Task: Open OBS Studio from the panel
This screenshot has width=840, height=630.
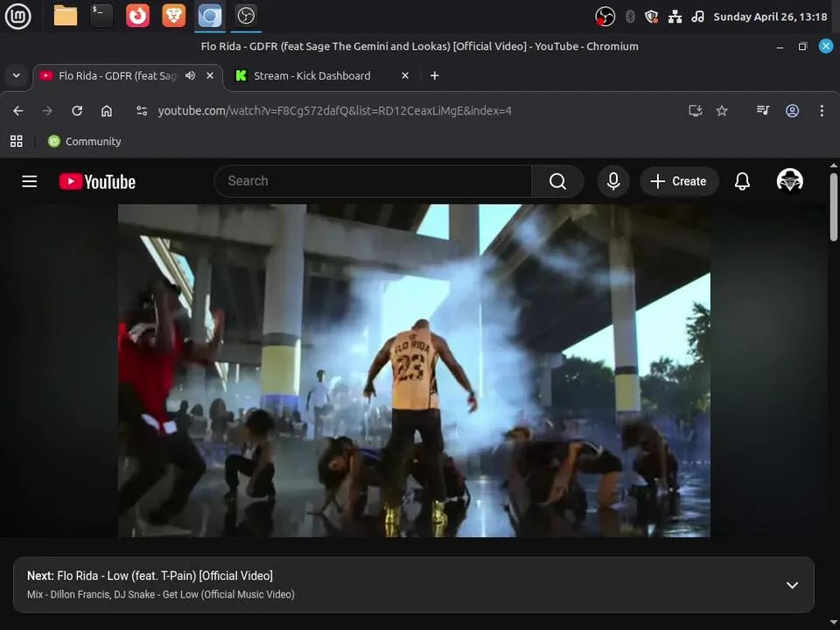Action: click(246, 16)
